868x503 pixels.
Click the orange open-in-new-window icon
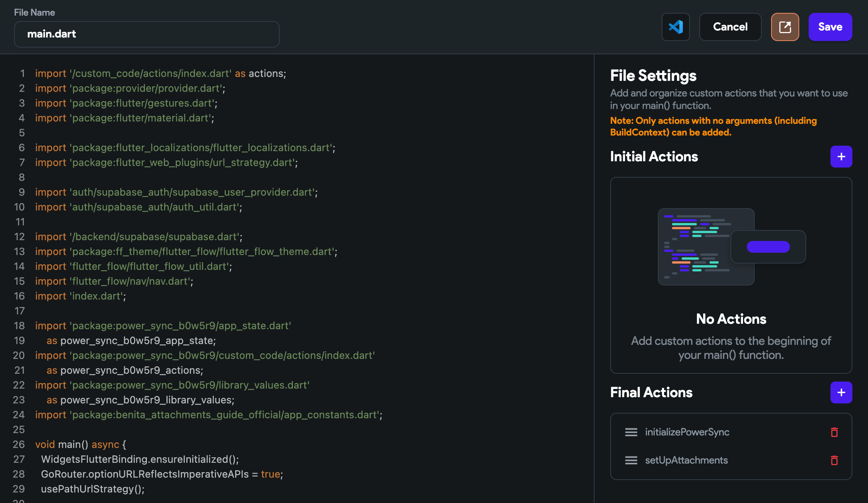[x=785, y=27]
